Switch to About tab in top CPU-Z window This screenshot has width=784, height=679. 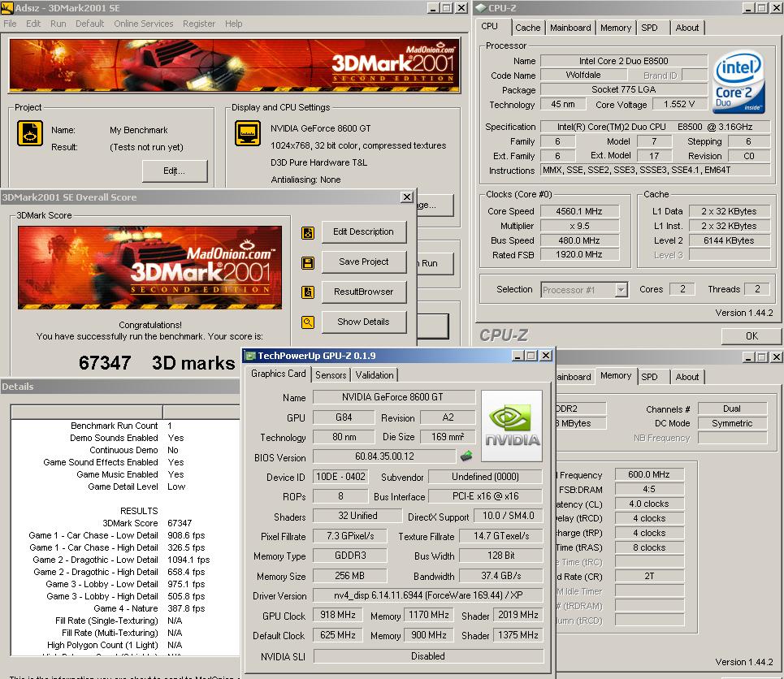pyautogui.click(x=687, y=28)
